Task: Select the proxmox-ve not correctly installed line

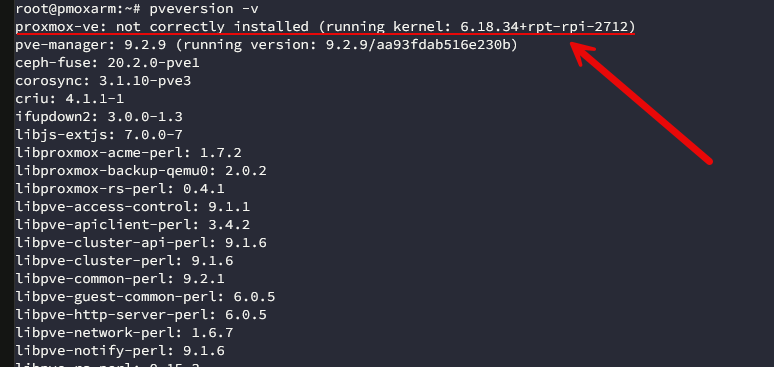Action: click(325, 27)
